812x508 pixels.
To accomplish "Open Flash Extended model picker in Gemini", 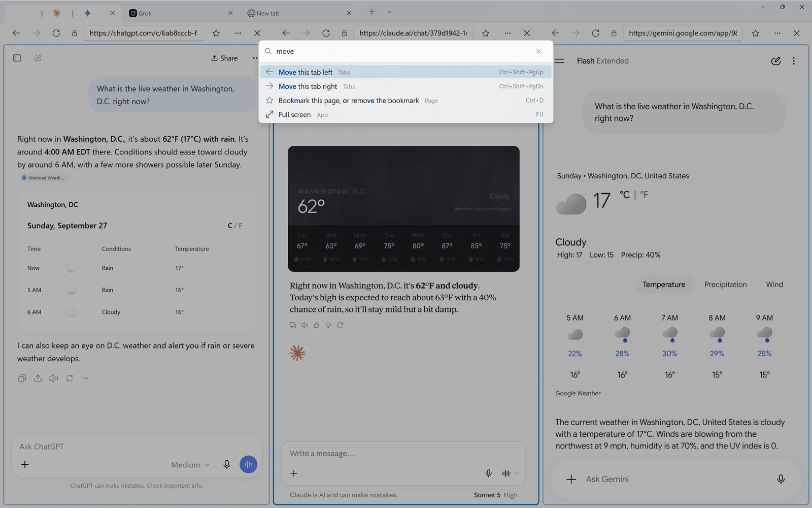I will 602,61.
